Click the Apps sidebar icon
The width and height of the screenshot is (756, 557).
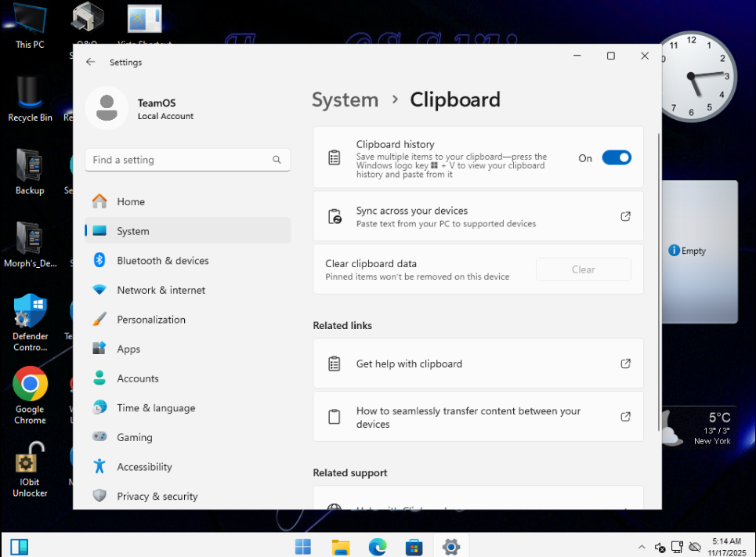pos(99,349)
